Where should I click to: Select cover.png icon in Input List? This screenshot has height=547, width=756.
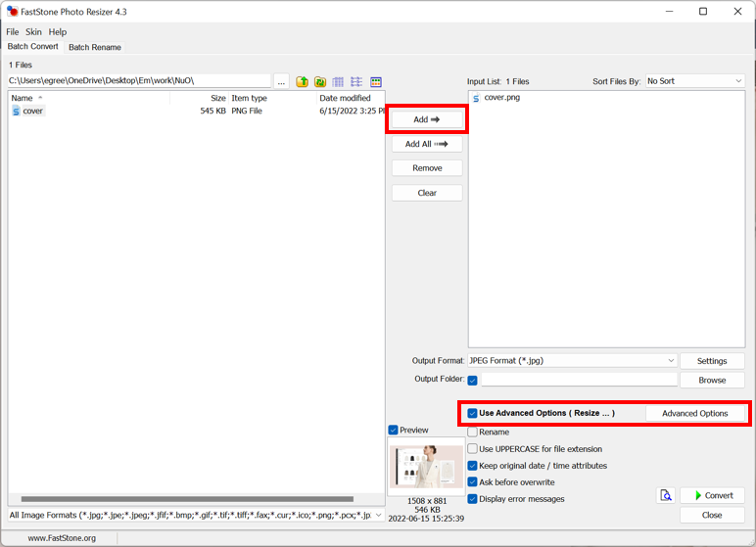[x=476, y=98]
